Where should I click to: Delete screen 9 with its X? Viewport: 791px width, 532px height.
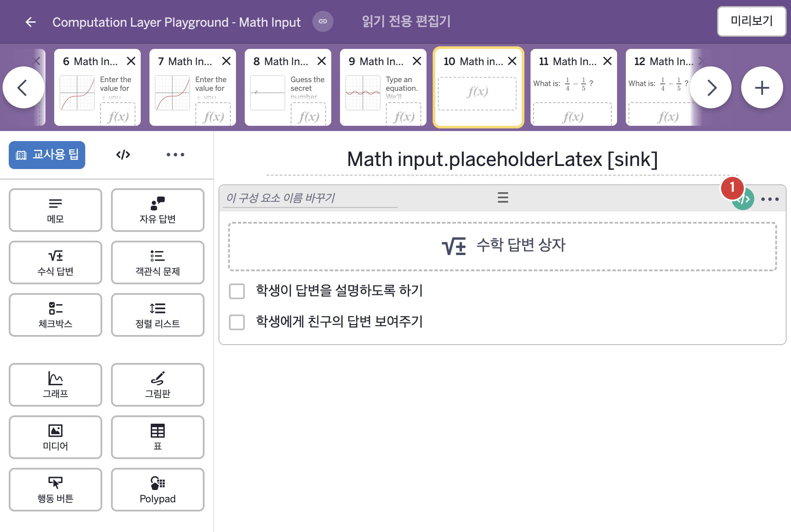click(417, 61)
